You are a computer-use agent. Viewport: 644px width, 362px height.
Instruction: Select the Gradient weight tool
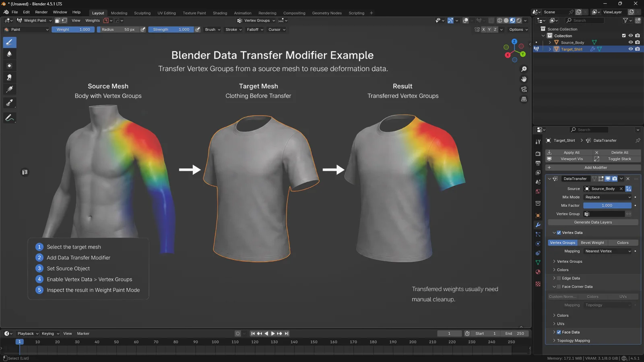coord(10,90)
